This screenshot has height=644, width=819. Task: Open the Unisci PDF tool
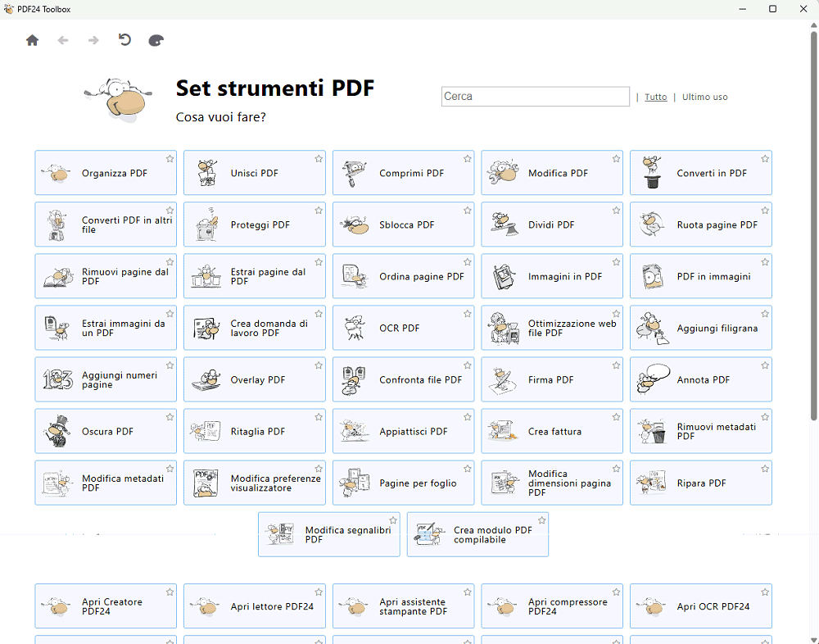tap(255, 173)
